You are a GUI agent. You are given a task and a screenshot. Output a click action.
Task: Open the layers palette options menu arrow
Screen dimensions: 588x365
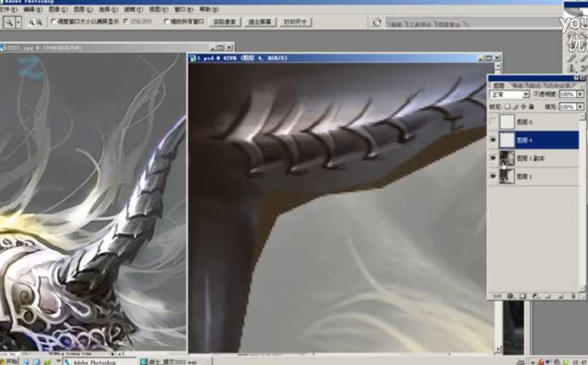click(581, 86)
